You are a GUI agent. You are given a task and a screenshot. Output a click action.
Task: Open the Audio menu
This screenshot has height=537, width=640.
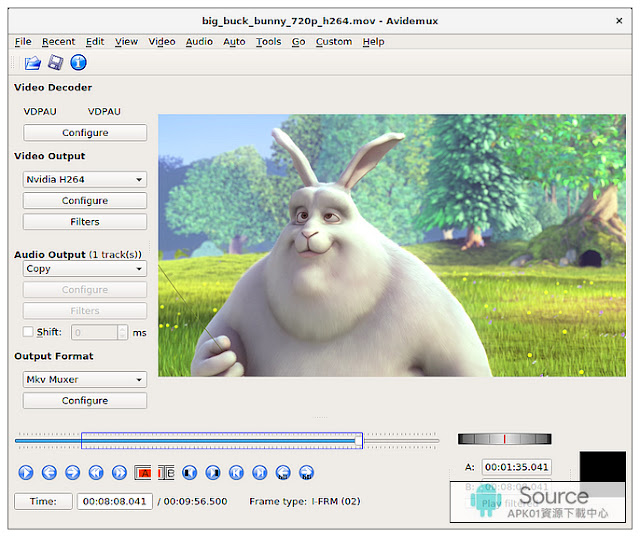coord(199,42)
